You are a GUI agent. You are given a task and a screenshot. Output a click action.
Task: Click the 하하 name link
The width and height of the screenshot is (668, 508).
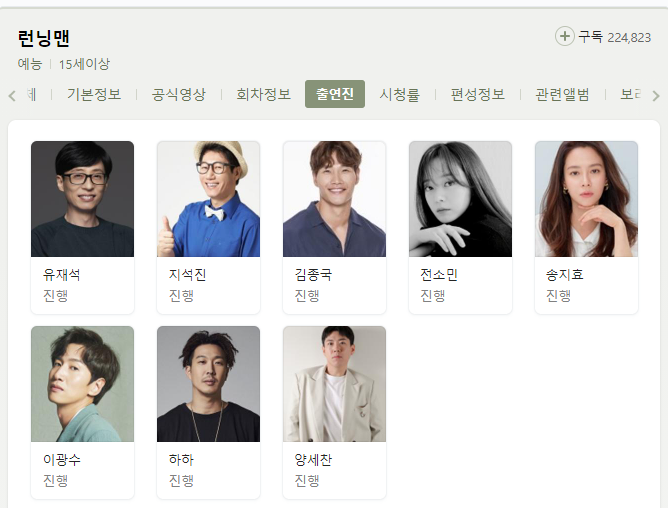click(x=181, y=459)
